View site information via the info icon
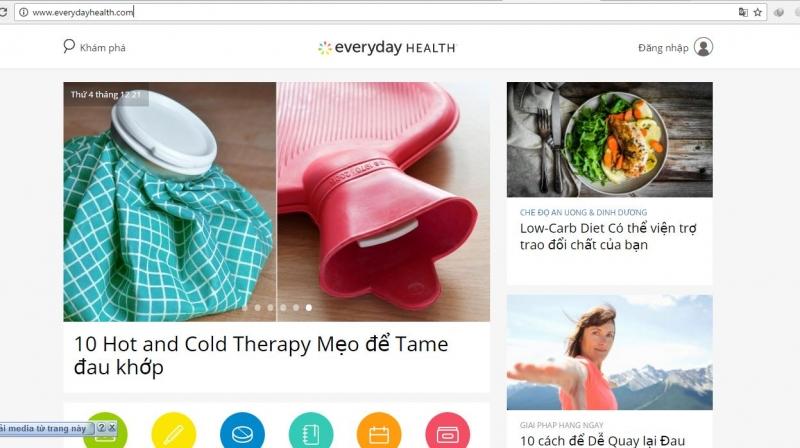 (23, 12)
